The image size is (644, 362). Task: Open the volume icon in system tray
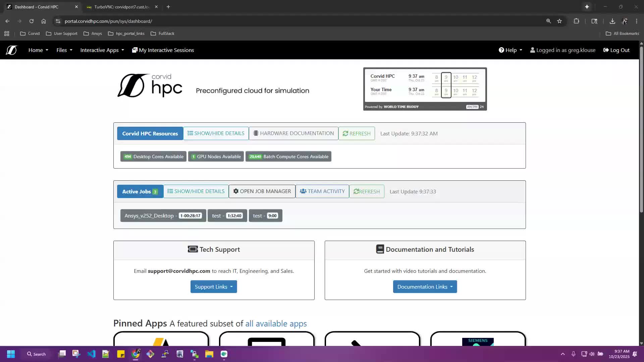point(592,354)
